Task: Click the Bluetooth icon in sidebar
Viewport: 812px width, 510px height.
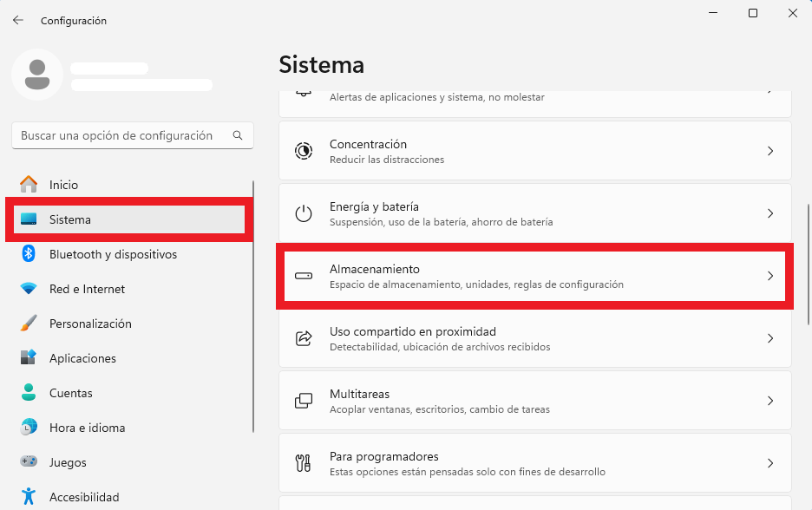Action: [x=29, y=254]
